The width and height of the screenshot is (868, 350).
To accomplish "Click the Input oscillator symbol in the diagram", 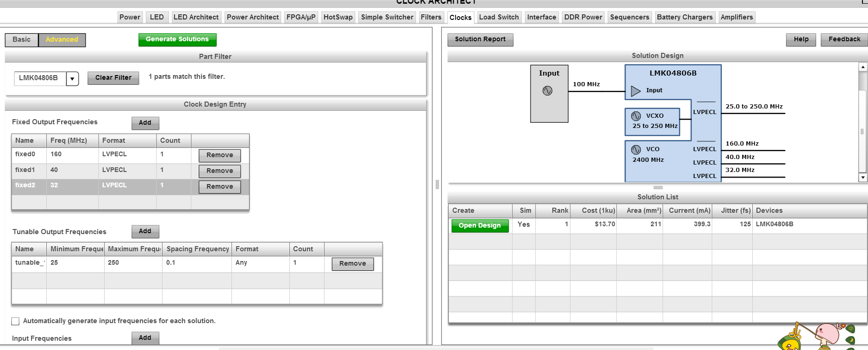I will pyautogui.click(x=547, y=91).
